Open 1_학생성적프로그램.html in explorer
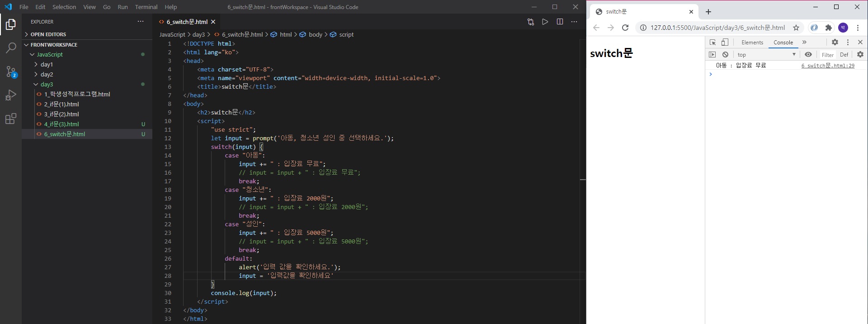The image size is (868, 324). (x=77, y=94)
